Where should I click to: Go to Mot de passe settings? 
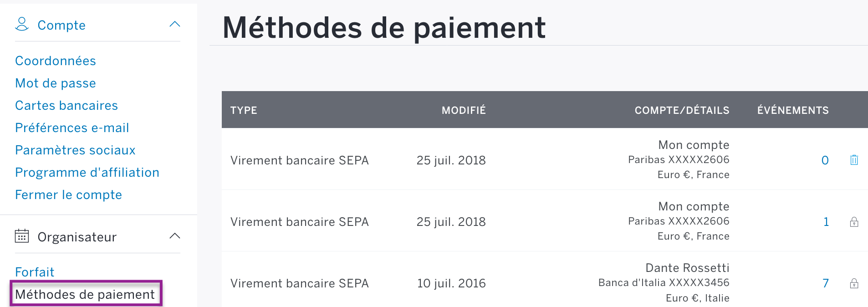pos(56,83)
